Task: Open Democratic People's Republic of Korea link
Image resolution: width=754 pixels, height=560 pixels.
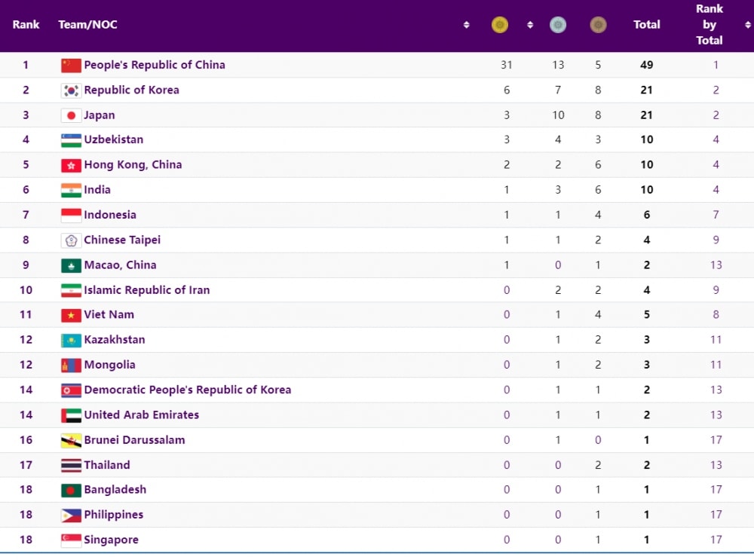Action: tap(188, 390)
